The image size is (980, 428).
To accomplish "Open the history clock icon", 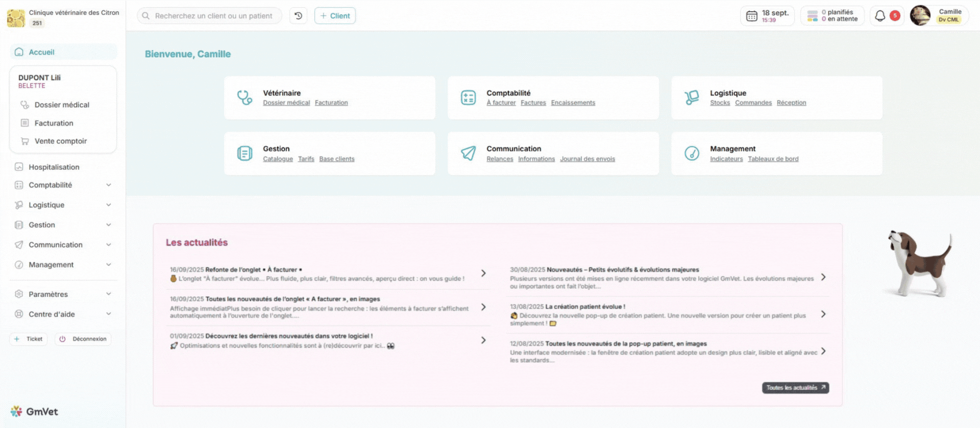I will pos(299,16).
